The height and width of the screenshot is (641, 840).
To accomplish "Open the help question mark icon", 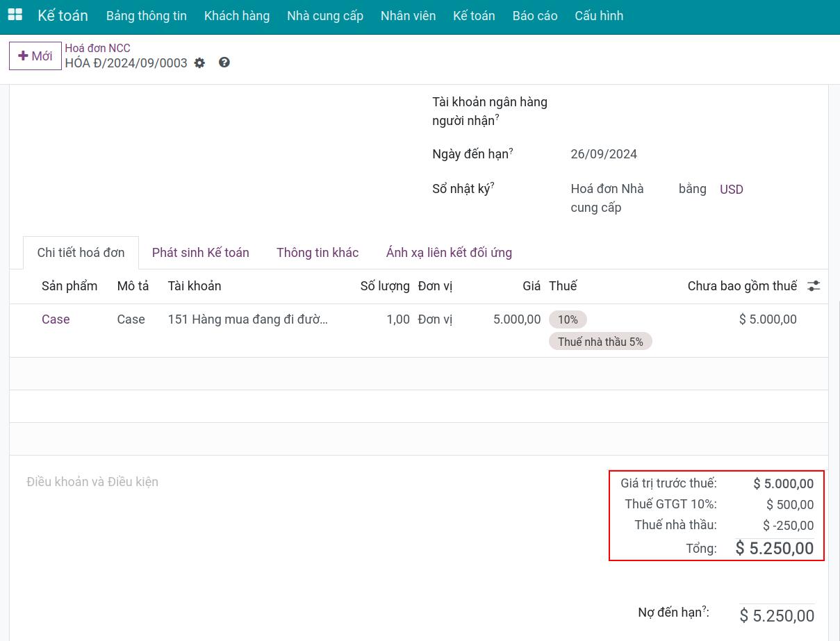I will (x=224, y=63).
